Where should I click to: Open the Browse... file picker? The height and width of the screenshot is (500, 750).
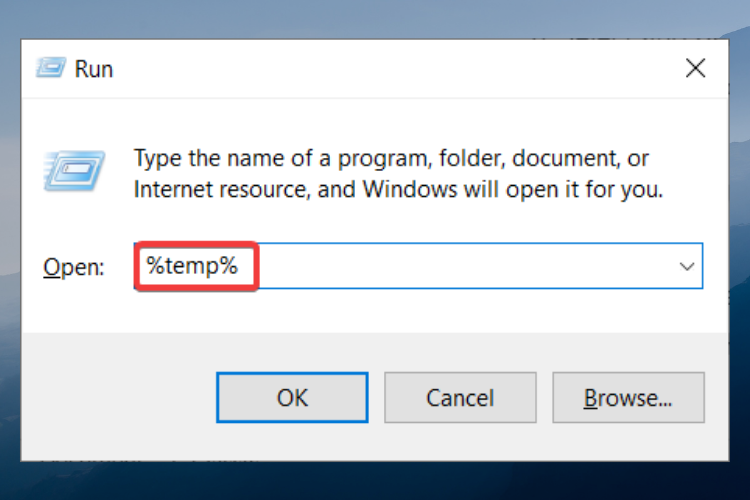click(629, 398)
